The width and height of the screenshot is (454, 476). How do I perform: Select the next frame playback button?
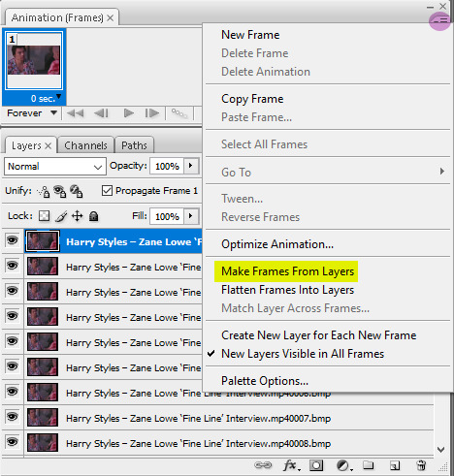(152, 113)
